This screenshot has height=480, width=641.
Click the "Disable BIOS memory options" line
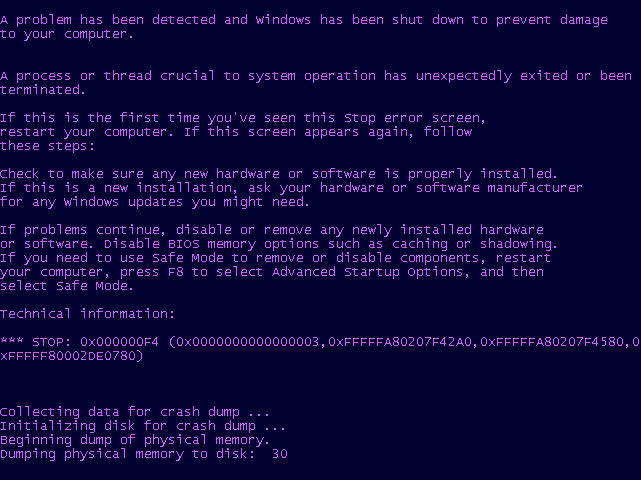[x=279, y=244]
